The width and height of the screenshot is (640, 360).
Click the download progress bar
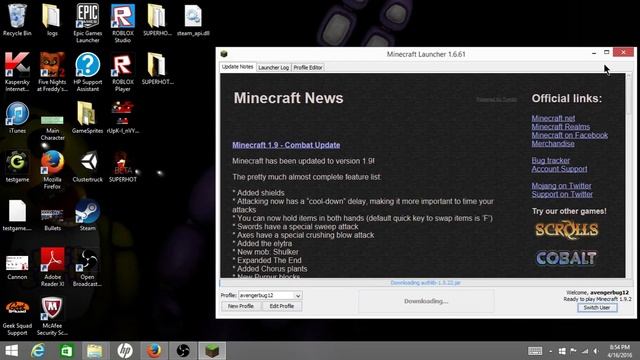(425, 282)
